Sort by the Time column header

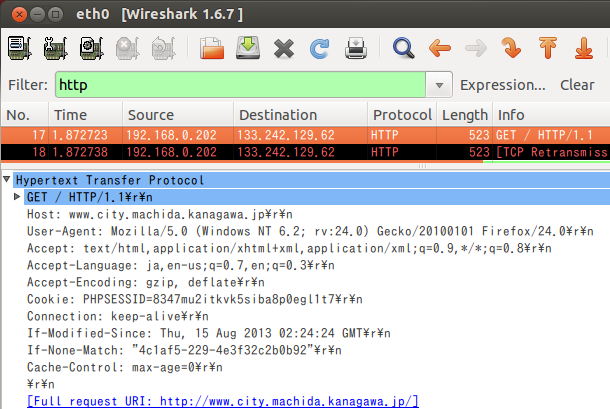[86, 115]
